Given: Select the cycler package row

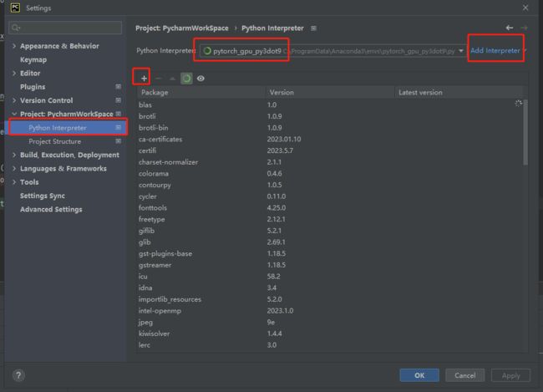Looking at the screenshot, I should pos(330,196).
